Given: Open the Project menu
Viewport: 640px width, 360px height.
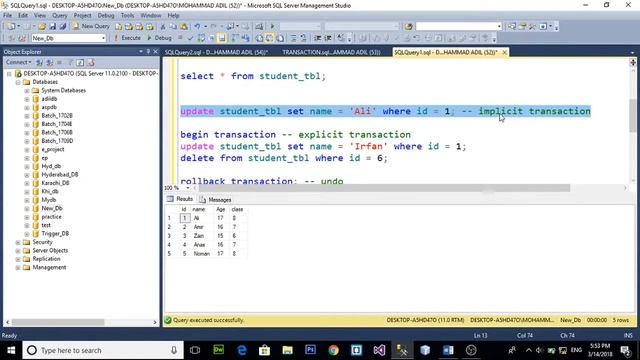Looking at the screenshot, I should coord(82,16).
